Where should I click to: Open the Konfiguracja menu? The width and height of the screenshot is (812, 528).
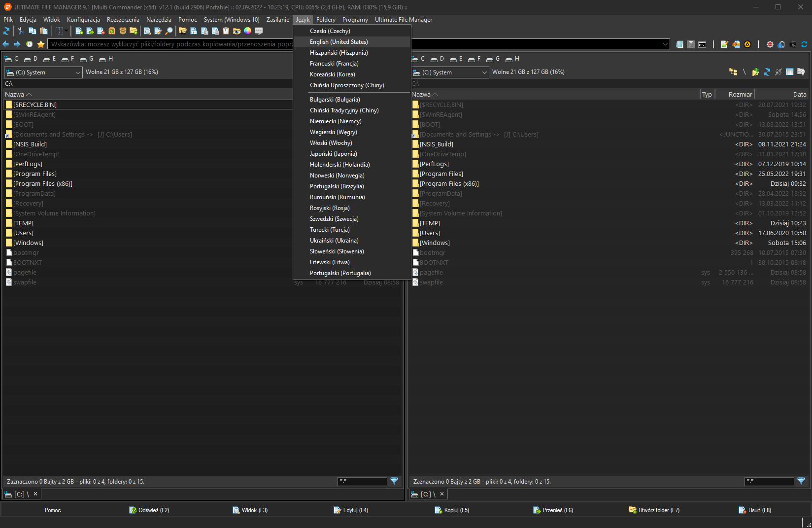(83, 20)
